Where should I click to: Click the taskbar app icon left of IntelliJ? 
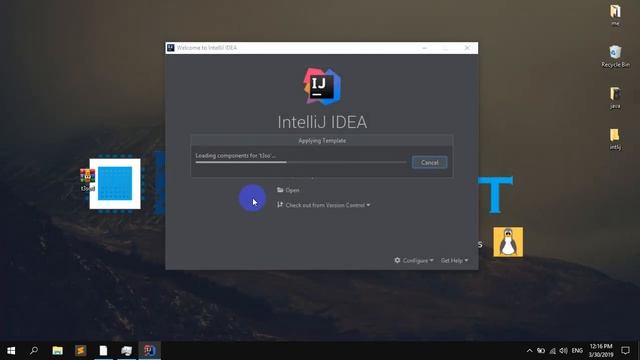127,350
